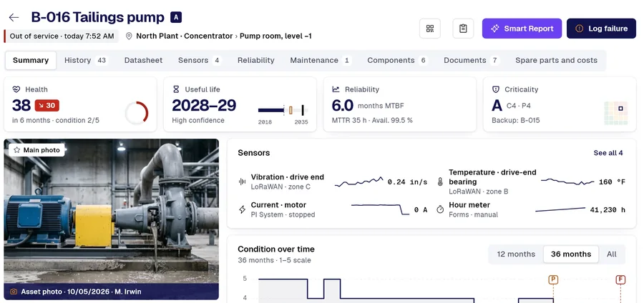The height and width of the screenshot is (303, 644).
Task: Open the Hour meter sensor row
Action: click(531, 209)
